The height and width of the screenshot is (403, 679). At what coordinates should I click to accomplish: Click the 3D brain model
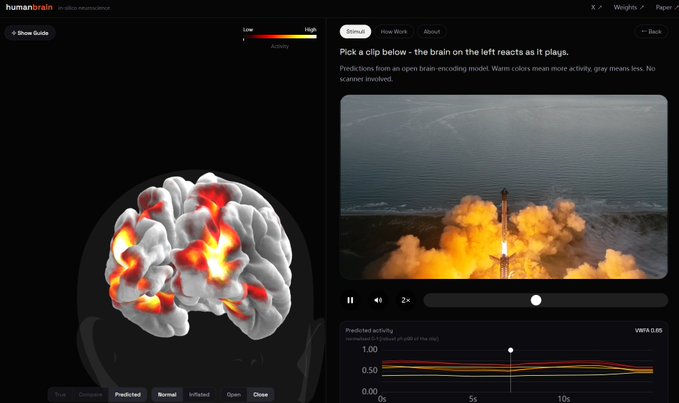pos(199,255)
